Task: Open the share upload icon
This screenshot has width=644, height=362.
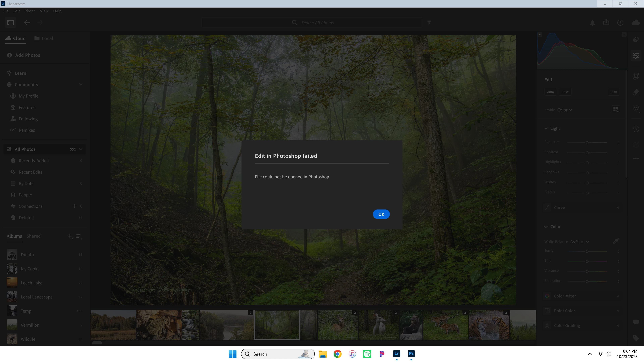Action: tap(606, 23)
